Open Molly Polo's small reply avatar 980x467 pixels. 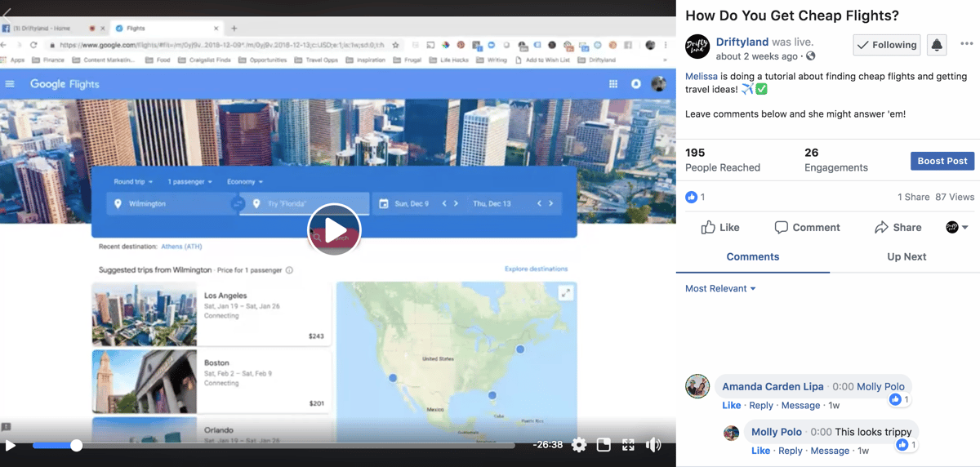point(731,433)
